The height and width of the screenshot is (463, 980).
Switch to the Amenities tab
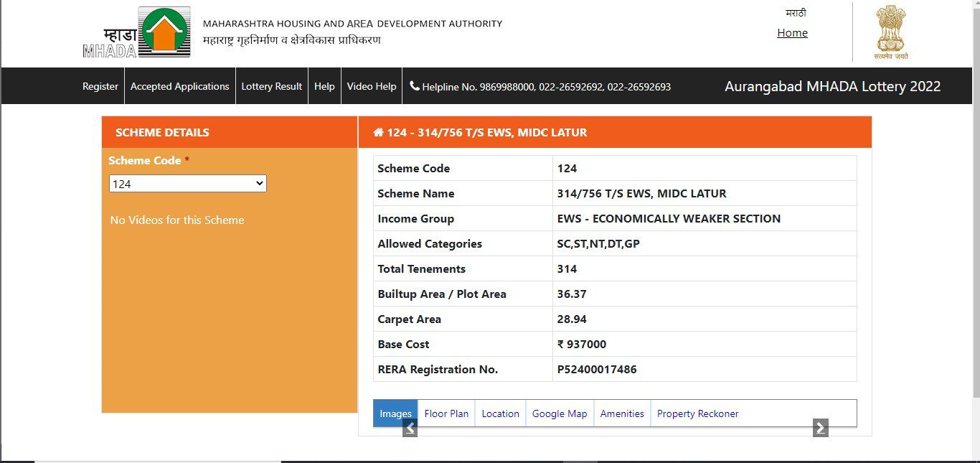(622, 413)
